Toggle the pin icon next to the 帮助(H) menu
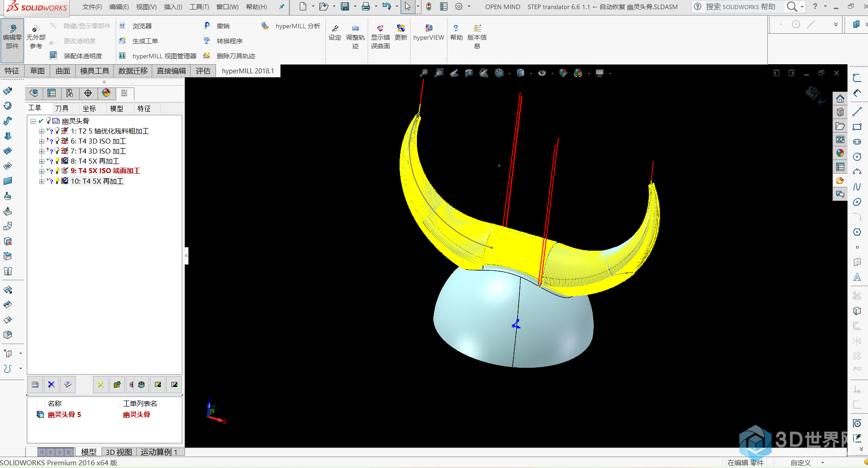 point(282,7)
